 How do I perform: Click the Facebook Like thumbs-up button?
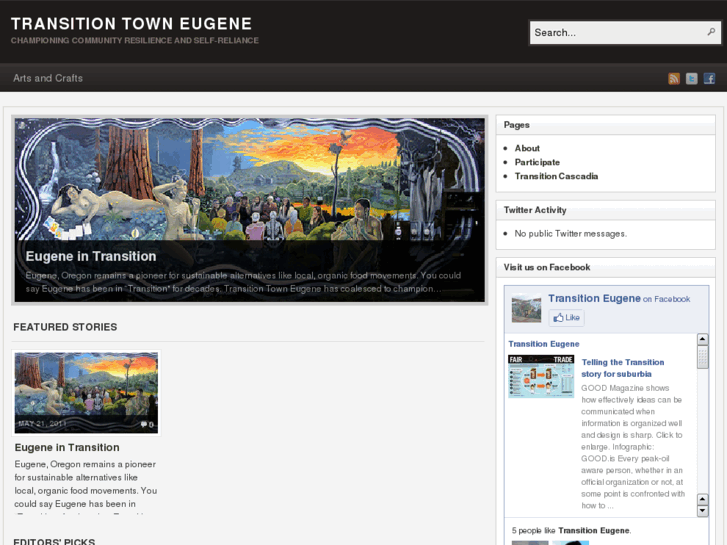coord(567,318)
